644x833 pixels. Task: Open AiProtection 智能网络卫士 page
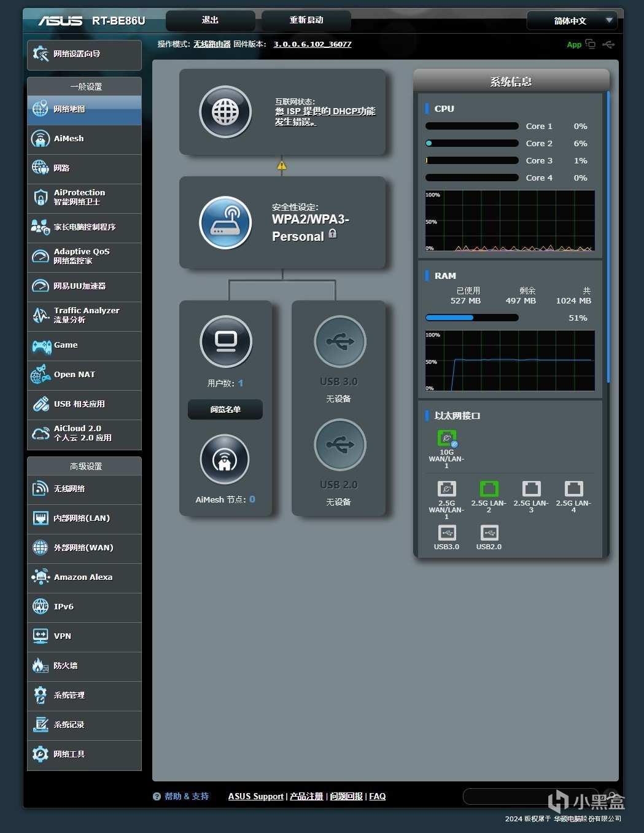[84, 198]
